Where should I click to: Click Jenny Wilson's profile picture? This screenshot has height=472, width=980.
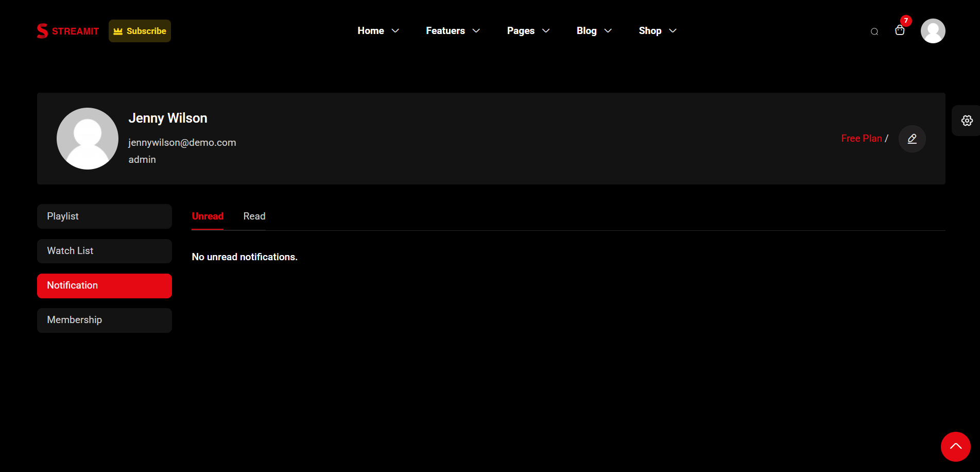click(x=88, y=139)
